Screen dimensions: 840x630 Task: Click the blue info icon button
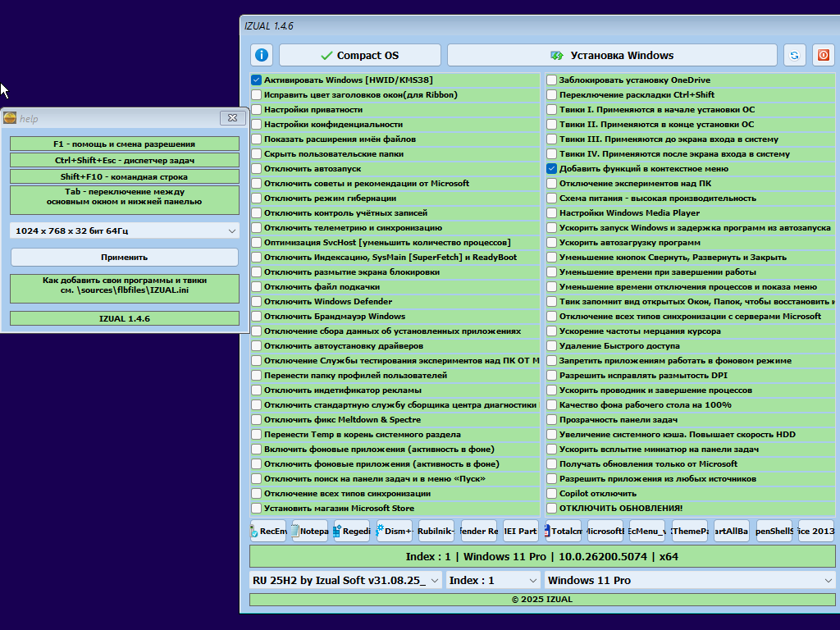coord(262,55)
